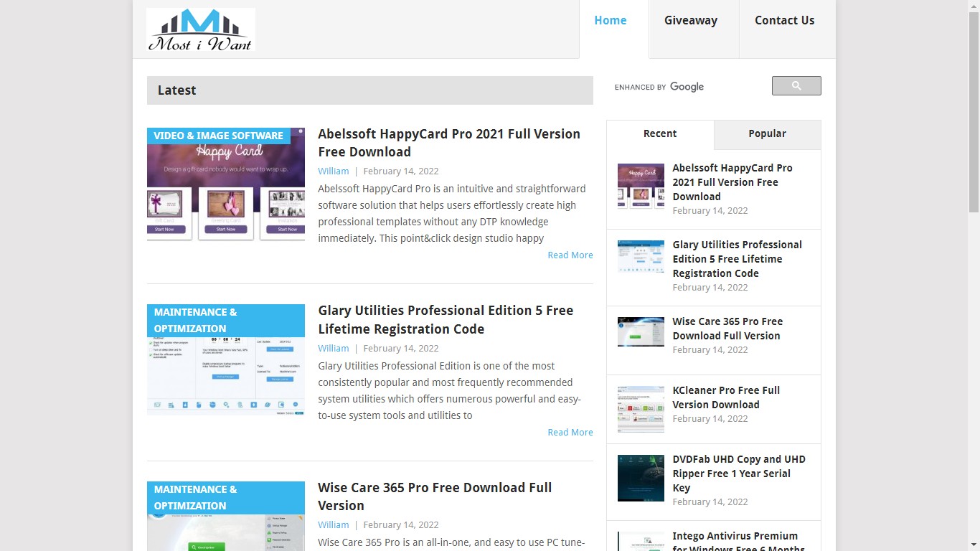Click Wise Care 365 small sidebar thumbnail
This screenshot has width=980, height=551.
(x=641, y=332)
